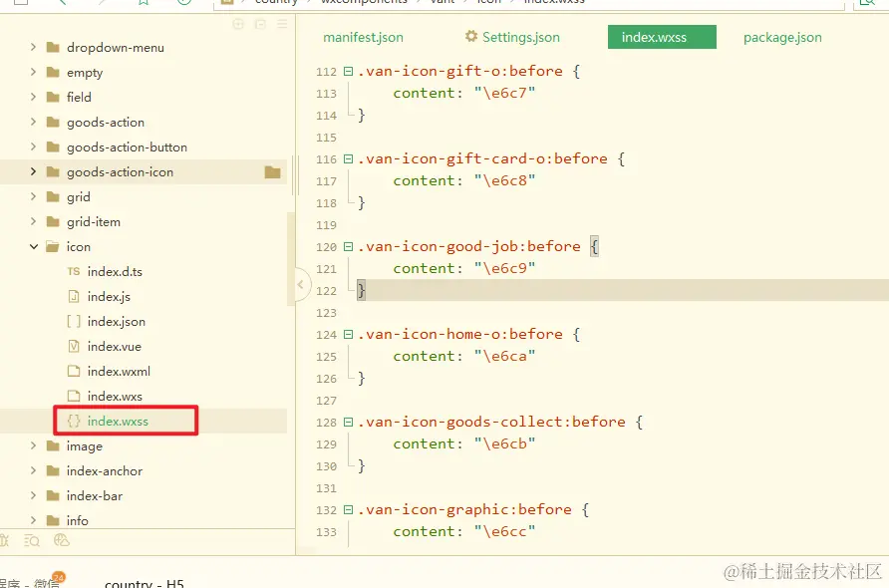The width and height of the screenshot is (889, 588).
Task: Click the open folder icon of icon
Action: coord(53,246)
